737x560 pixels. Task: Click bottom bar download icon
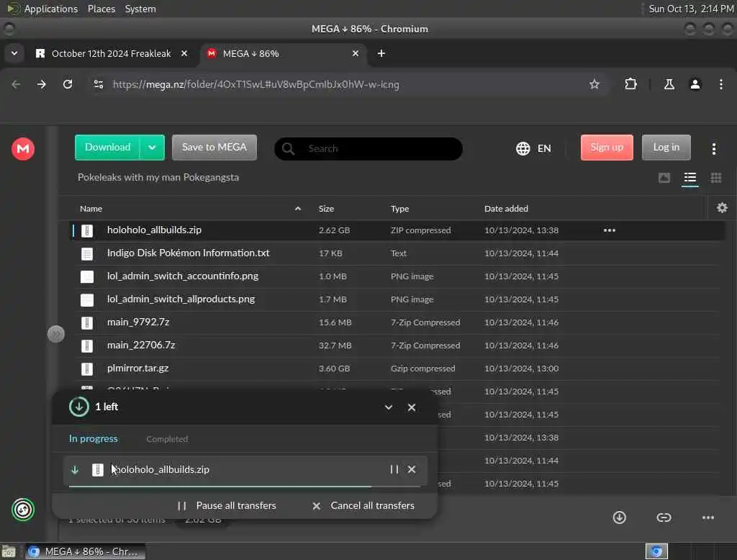[620, 518]
